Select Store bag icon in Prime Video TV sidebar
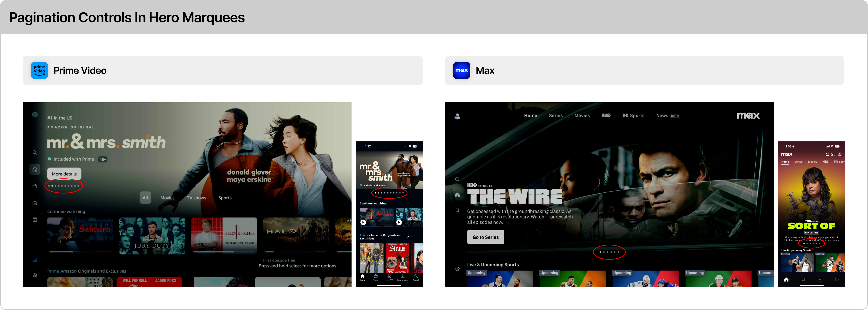This screenshot has height=310, width=868. (x=35, y=186)
